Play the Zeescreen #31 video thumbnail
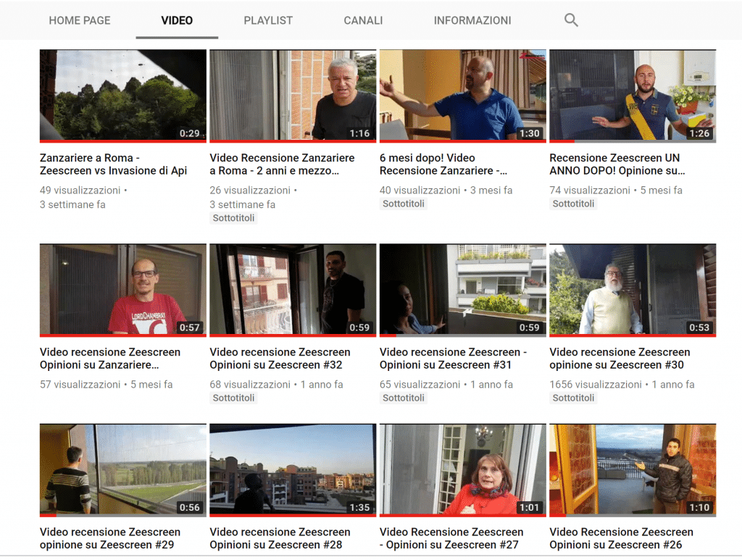Image resolution: width=742 pixels, height=560 pixels. tap(463, 290)
